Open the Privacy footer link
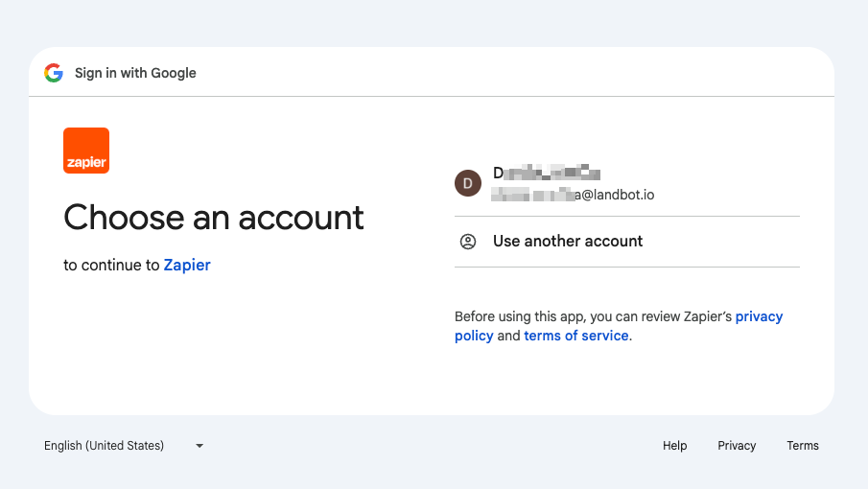Screen dimensions: 868x489 pos(737,446)
